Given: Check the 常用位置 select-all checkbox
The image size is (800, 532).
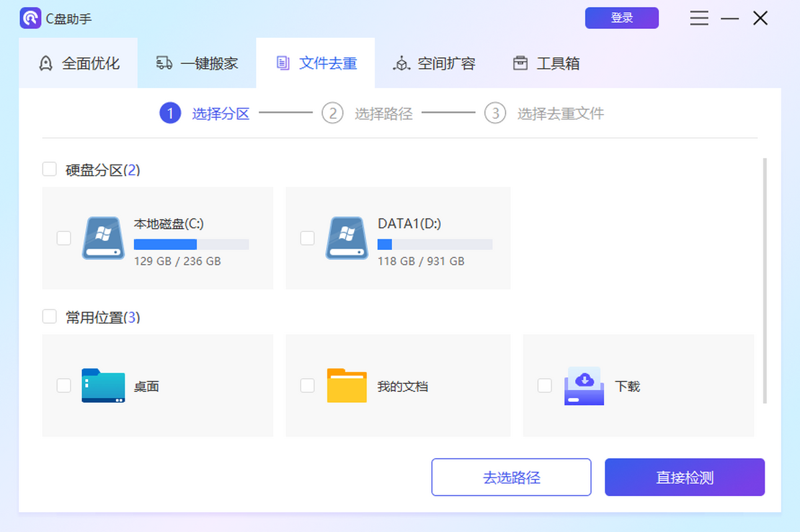Looking at the screenshot, I should click(49, 317).
